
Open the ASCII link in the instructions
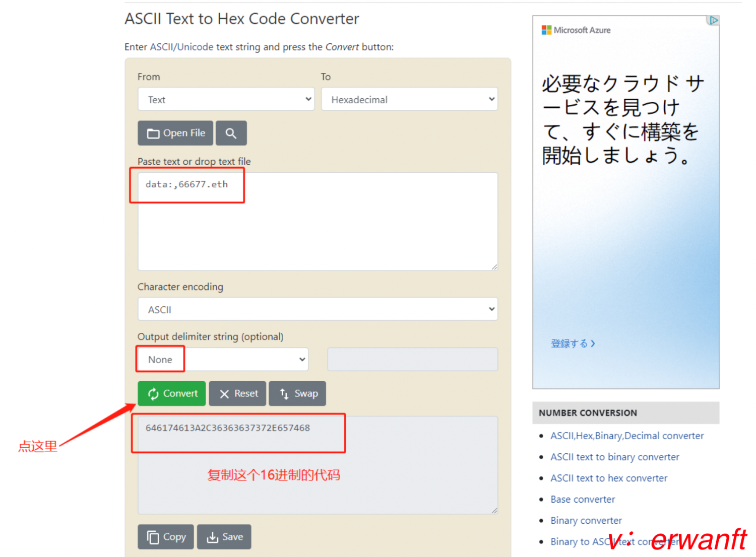[161, 47]
